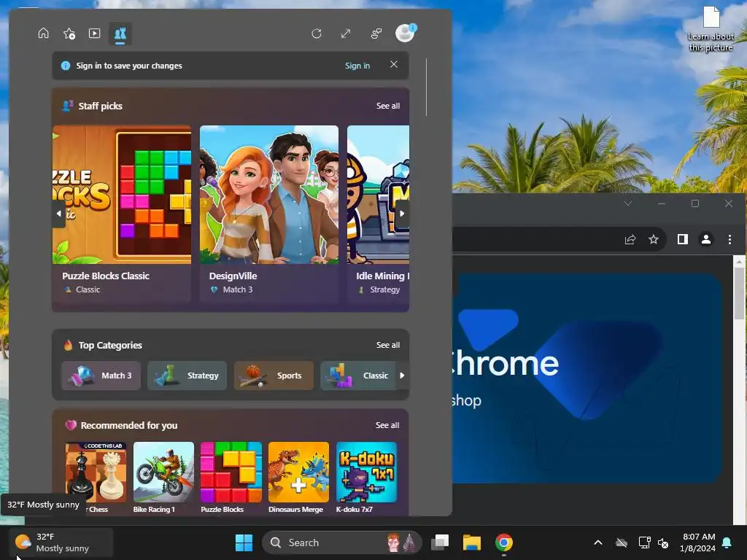Select the Games chess-piece tab in widgets

click(120, 34)
